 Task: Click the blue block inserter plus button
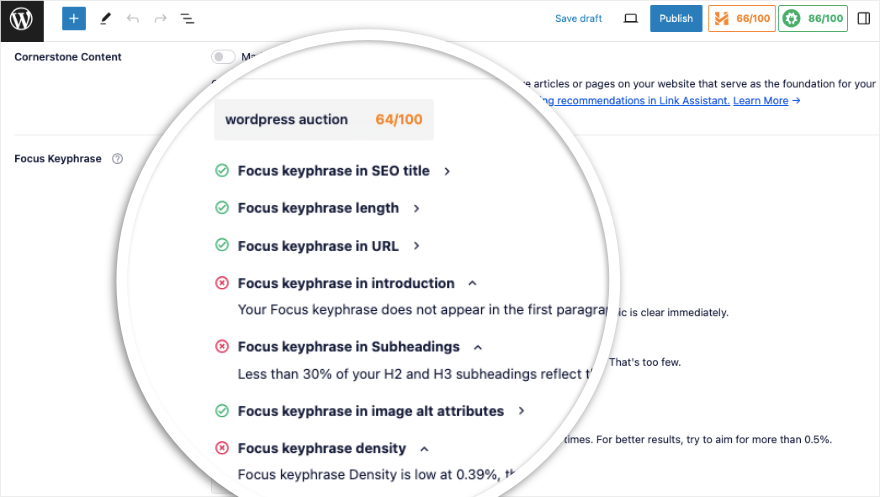74,19
